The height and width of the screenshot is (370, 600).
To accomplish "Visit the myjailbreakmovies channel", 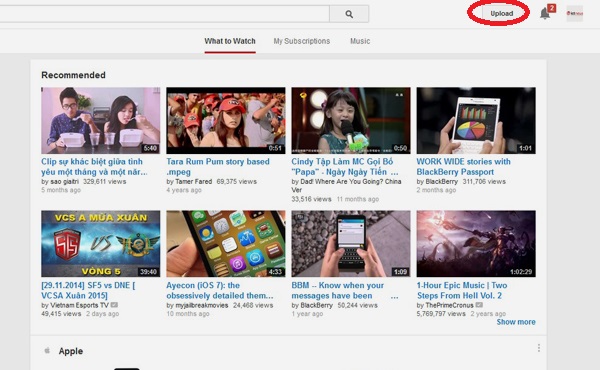I will coord(202,305).
